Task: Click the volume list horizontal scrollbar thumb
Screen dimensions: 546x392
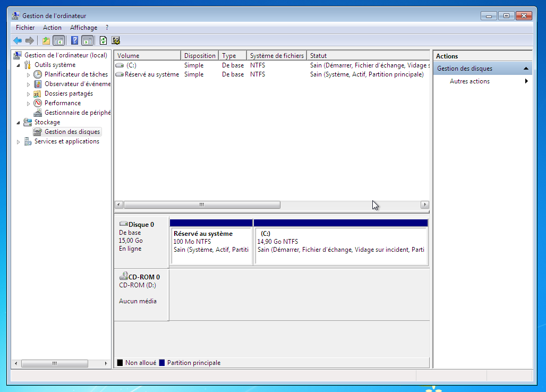Action: (x=202, y=204)
